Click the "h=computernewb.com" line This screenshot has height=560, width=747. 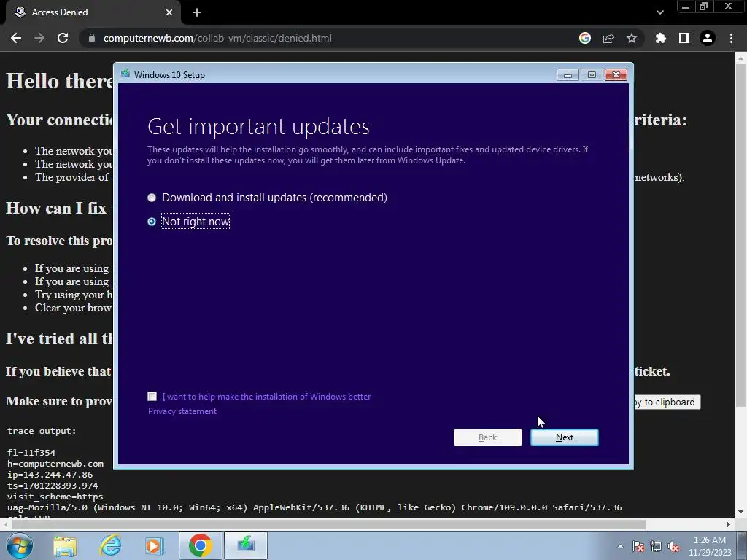click(x=55, y=464)
